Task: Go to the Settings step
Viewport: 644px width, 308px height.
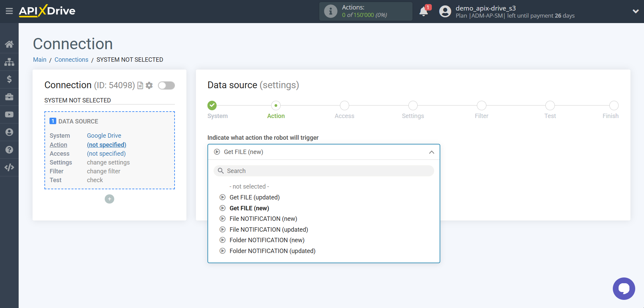Action: pyautogui.click(x=413, y=105)
